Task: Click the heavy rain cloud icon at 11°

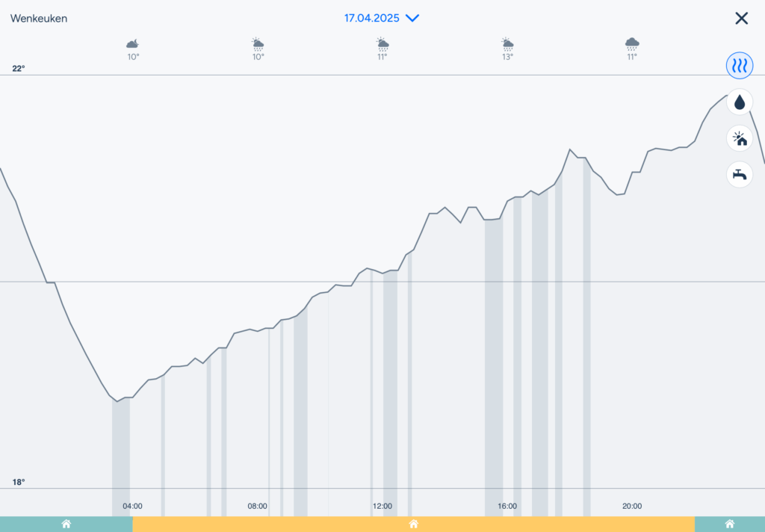Action: click(x=632, y=44)
